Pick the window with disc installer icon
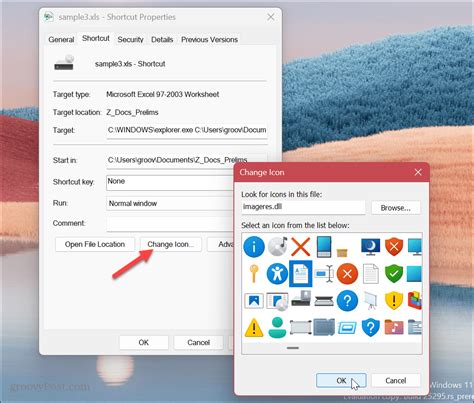The height and width of the screenshot is (403, 474). pos(277,301)
